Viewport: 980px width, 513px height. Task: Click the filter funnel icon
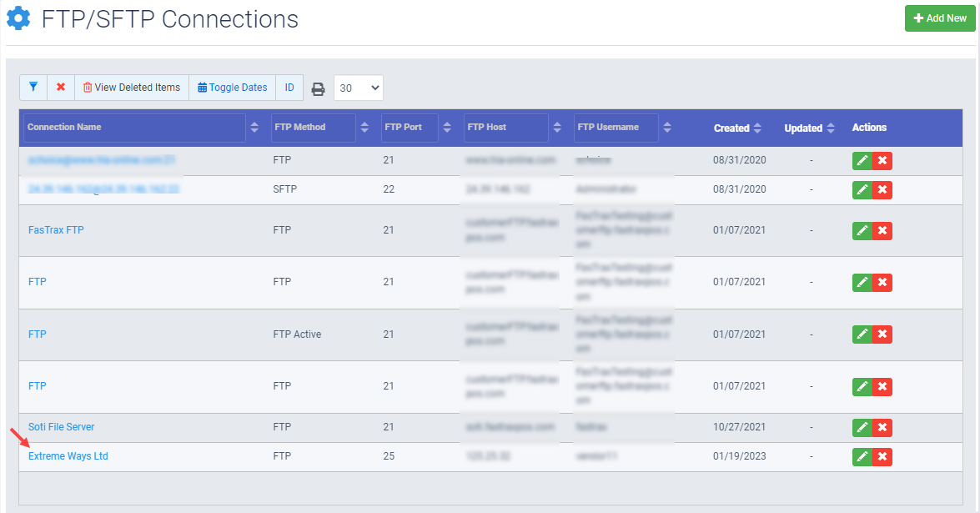33,87
